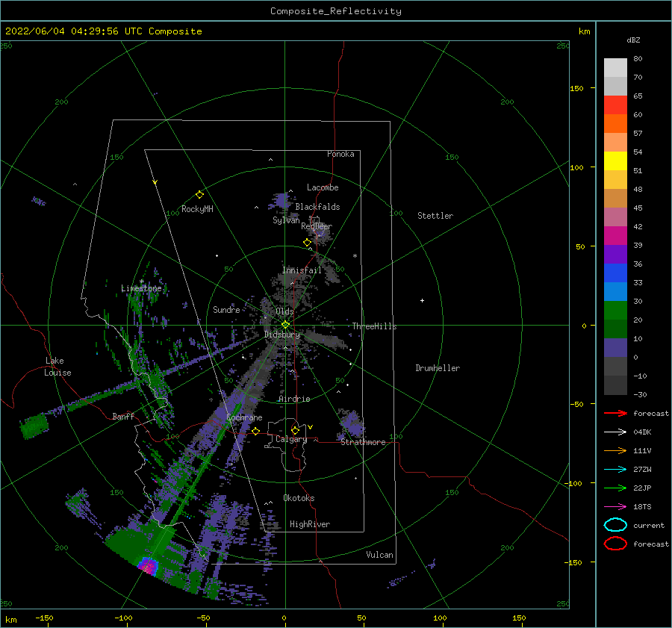Click the Lacombe city label
The width and height of the screenshot is (672, 628).
tap(323, 187)
